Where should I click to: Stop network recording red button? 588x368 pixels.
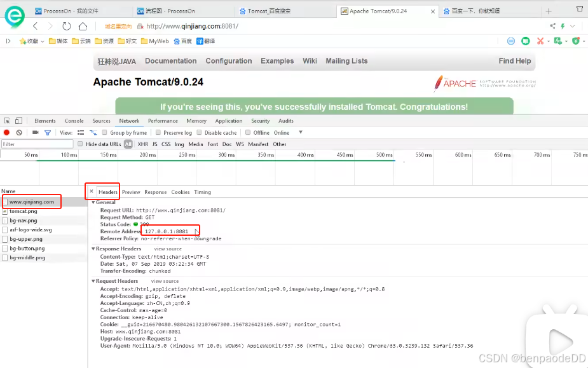coord(6,132)
